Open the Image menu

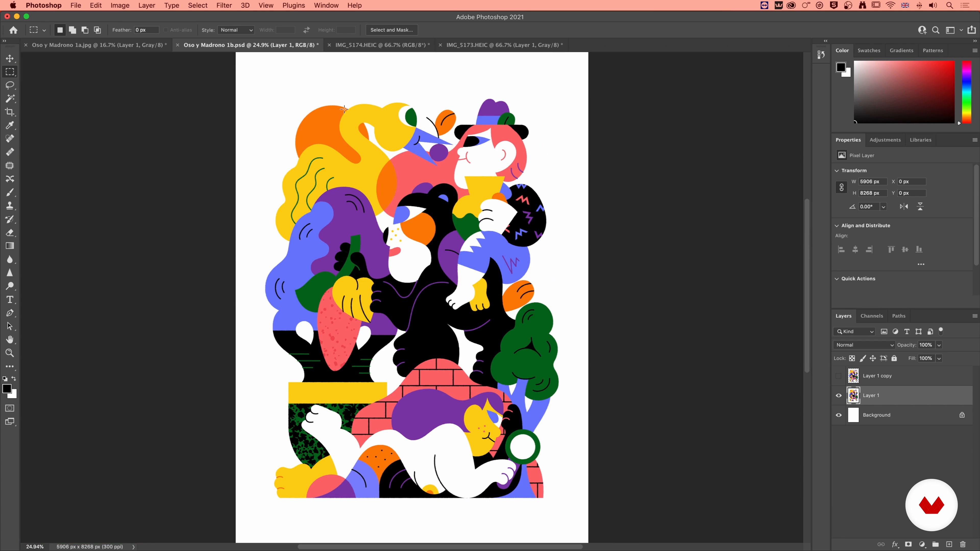click(x=120, y=5)
